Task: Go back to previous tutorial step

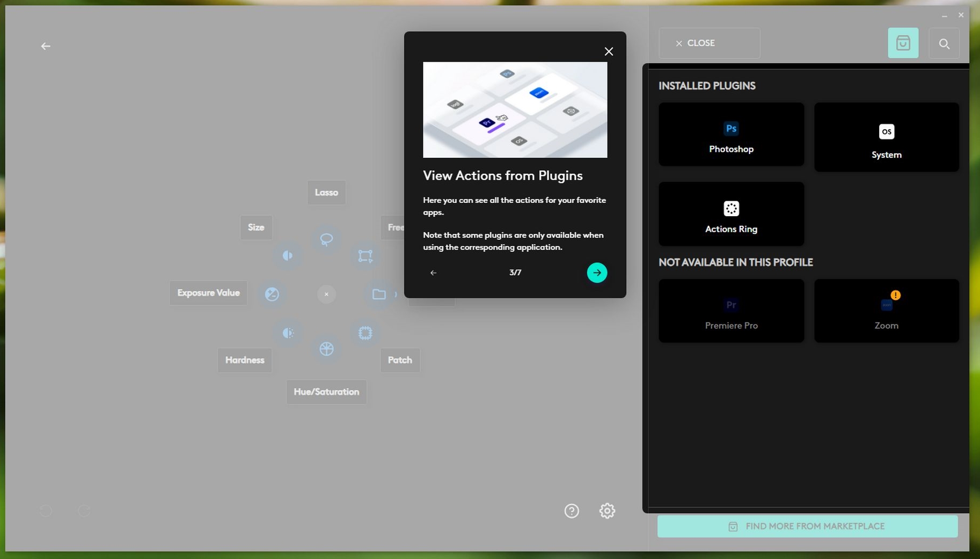Action: pyautogui.click(x=433, y=273)
